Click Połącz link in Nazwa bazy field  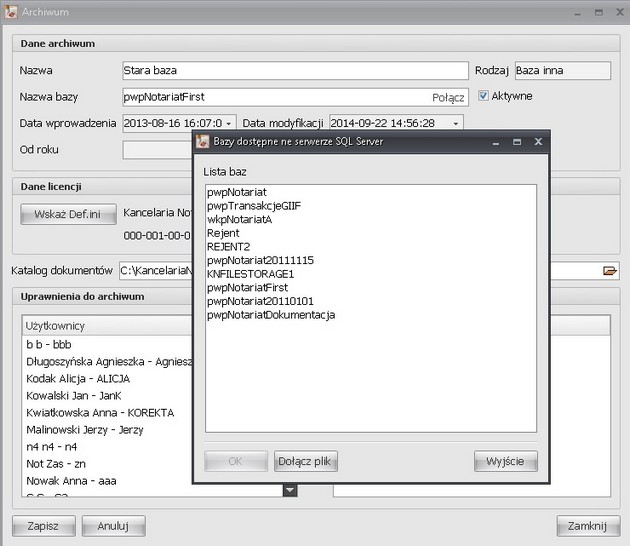[448, 97]
